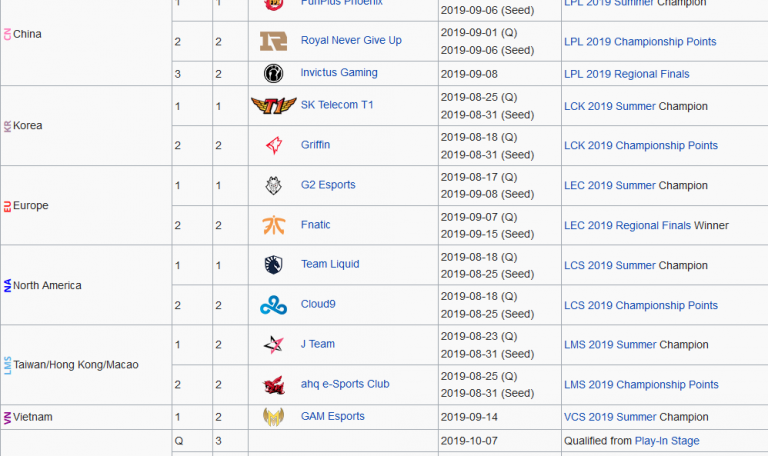Click the J Team logo
Image resolution: width=768 pixels, height=456 pixels.
(273, 344)
